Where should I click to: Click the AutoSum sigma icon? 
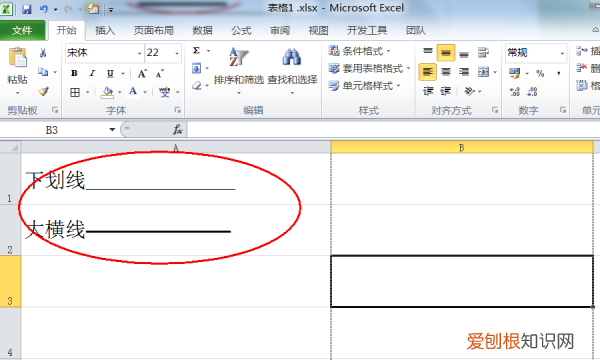tap(196, 50)
